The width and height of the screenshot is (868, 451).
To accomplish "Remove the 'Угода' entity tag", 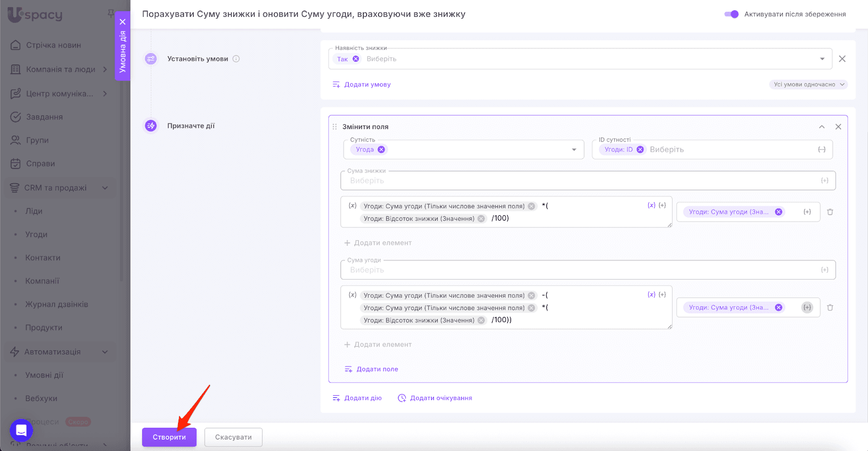I will [381, 150].
